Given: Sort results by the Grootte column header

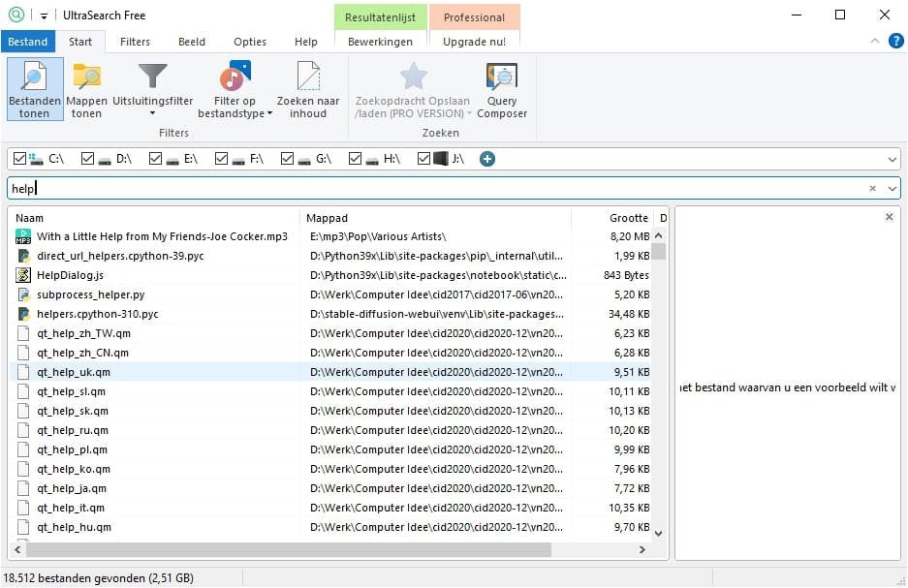Looking at the screenshot, I should tap(629, 218).
